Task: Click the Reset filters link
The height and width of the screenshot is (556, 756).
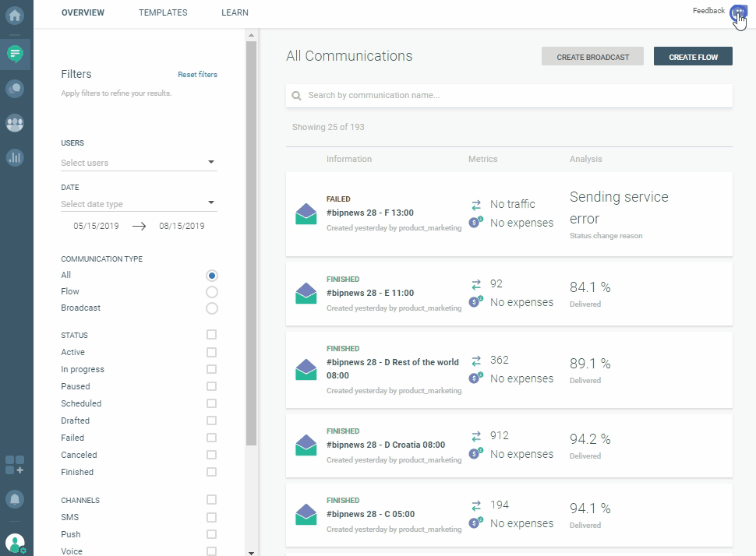Action: click(197, 75)
